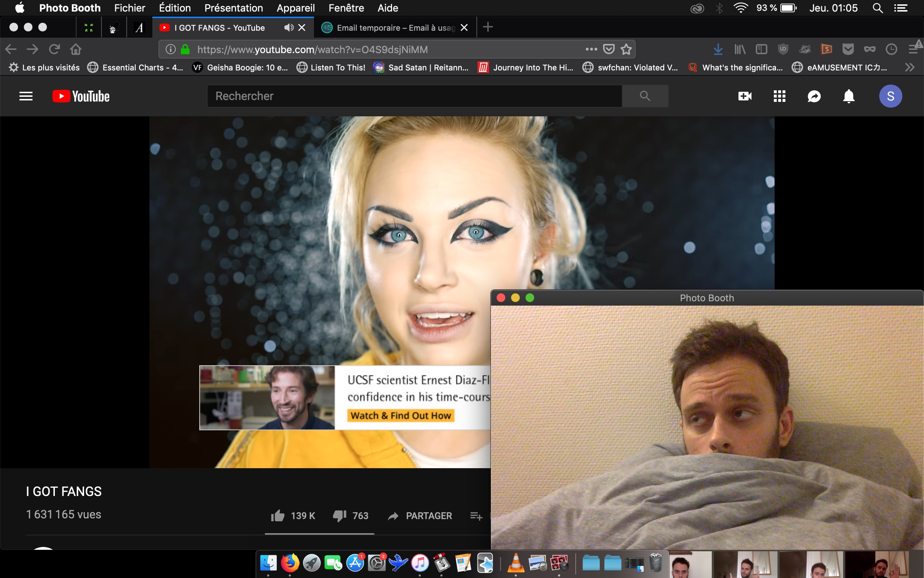The height and width of the screenshot is (578, 924).
Task: Open YouTube messages share bubble icon
Action: [814, 96]
